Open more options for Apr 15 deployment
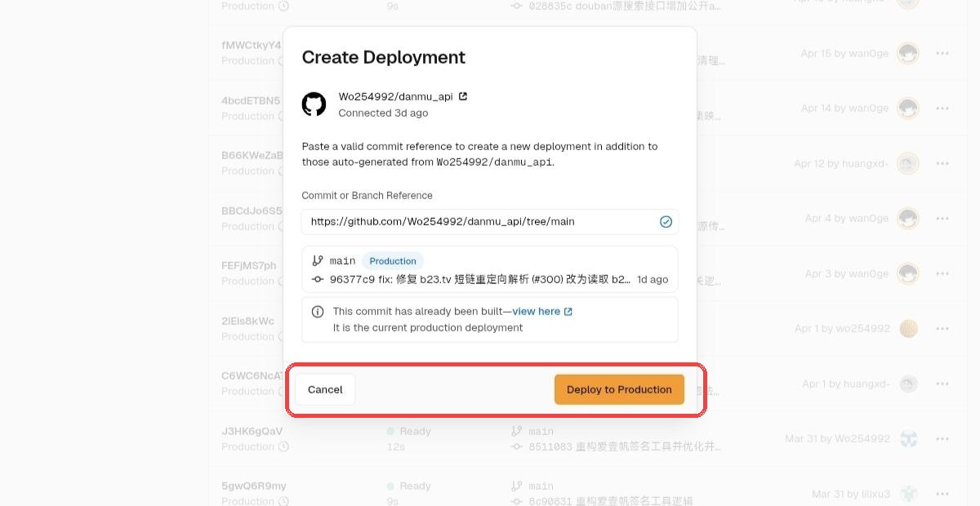980x506 pixels. [x=942, y=54]
